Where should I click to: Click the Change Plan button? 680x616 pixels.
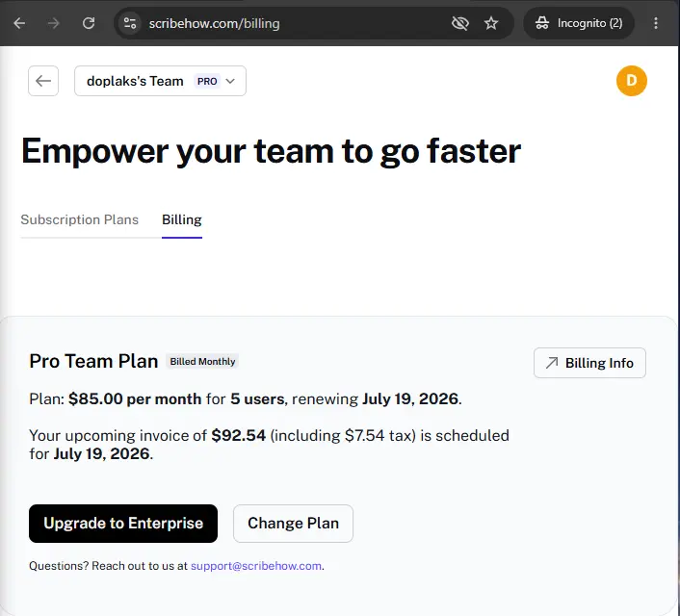click(293, 524)
